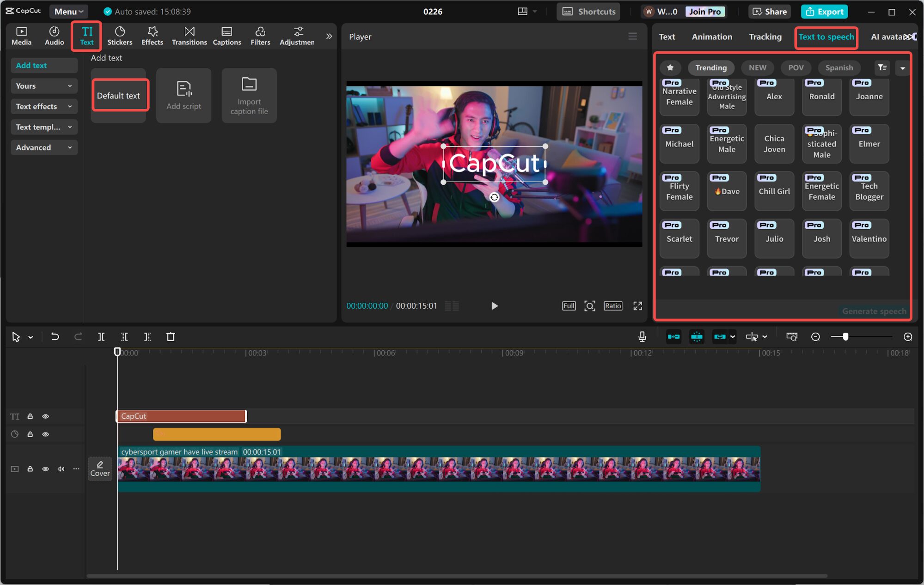Expand the Text effects category
The width and height of the screenshot is (924, 585).
[x=44, y=106]
